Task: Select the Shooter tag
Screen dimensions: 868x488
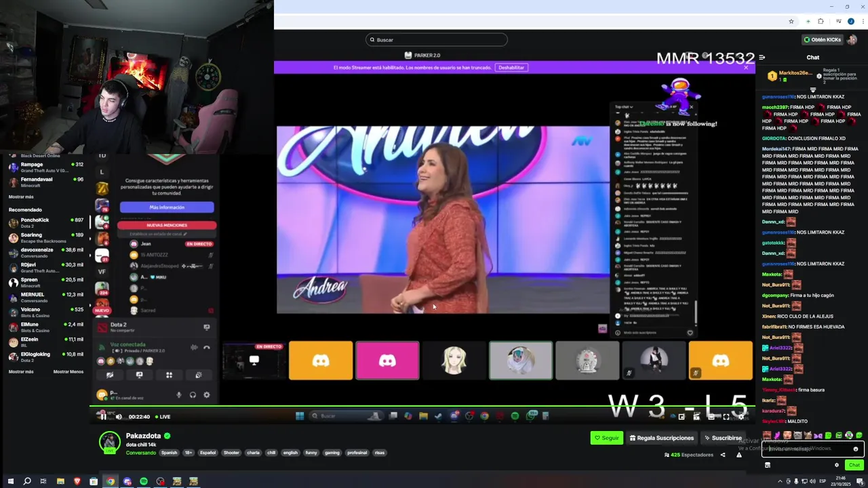Action: coord(231,453)
